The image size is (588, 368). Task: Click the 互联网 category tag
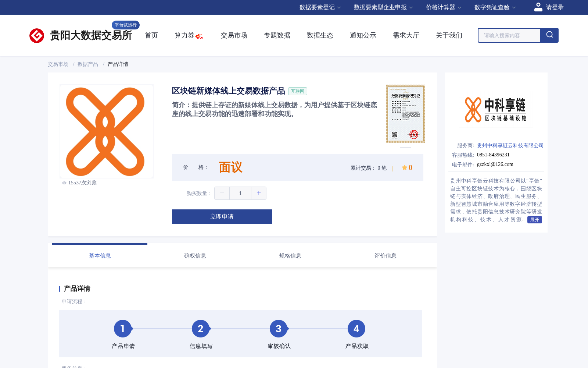298,91
